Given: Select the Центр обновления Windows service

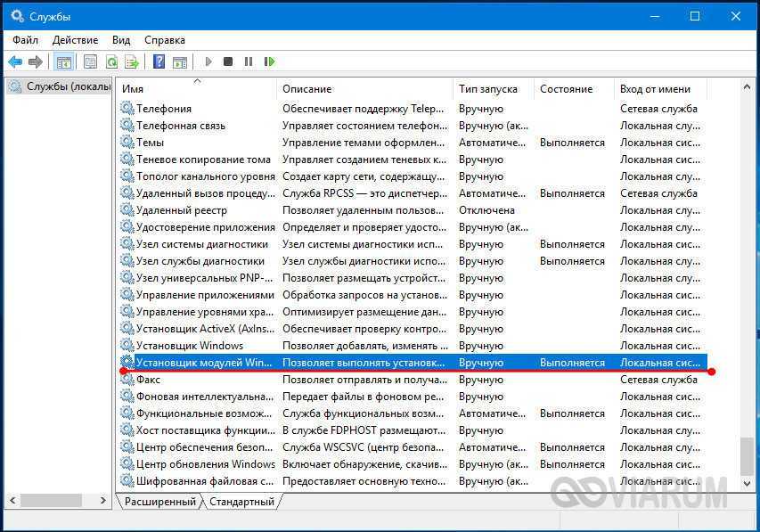Looking at the screenshot, I should click(205, 464).
